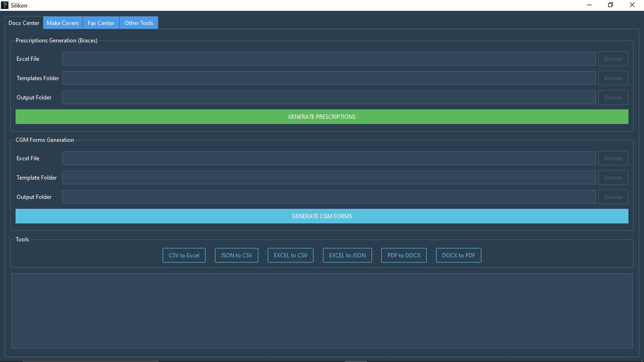This screenshot has height=362, width=644.
Task: Open the CSV to Excel tool
Action: coord(184,255)
